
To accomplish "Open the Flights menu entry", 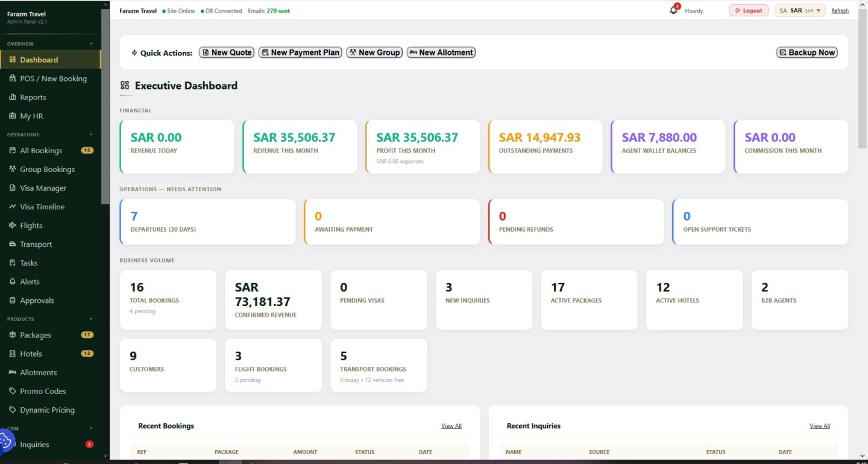I will pyautogui.click(x=51, y=226).
